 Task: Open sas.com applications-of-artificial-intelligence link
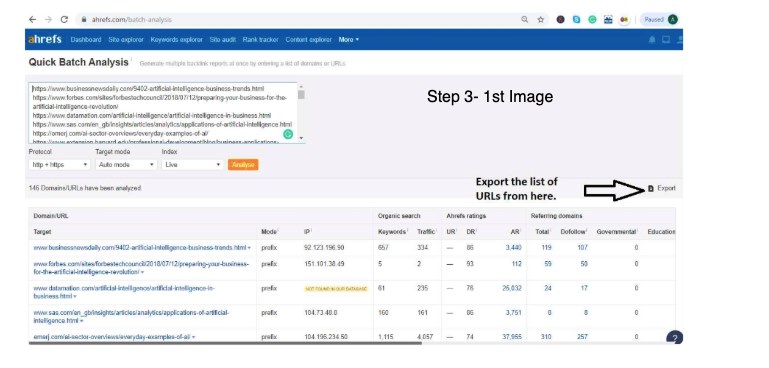tap(131, 316)
